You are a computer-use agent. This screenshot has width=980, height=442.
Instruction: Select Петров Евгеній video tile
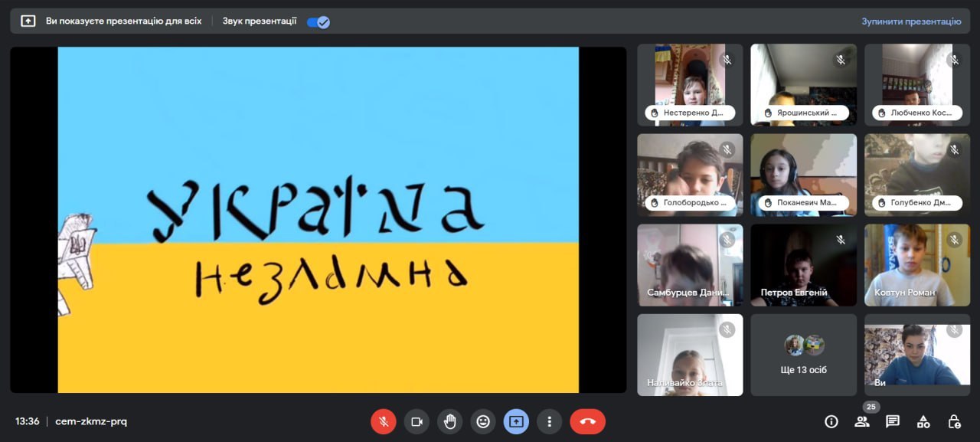click(x=803, y=265)
